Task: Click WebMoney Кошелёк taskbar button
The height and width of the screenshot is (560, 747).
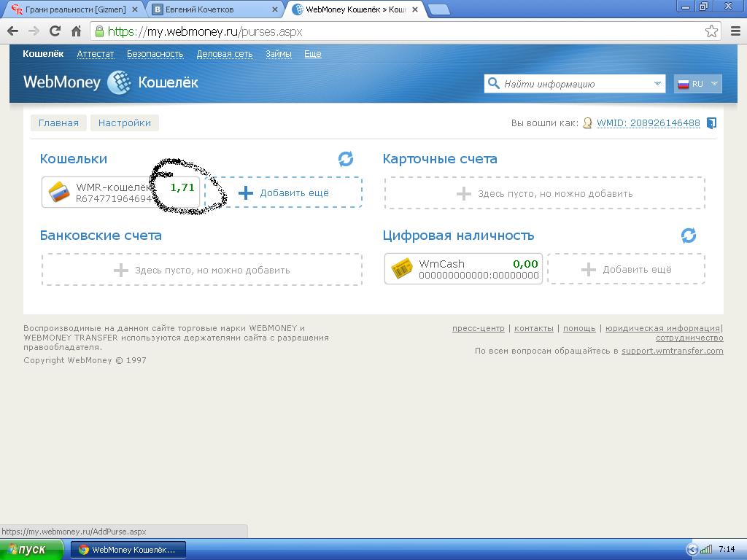Action: click(128, 550)
